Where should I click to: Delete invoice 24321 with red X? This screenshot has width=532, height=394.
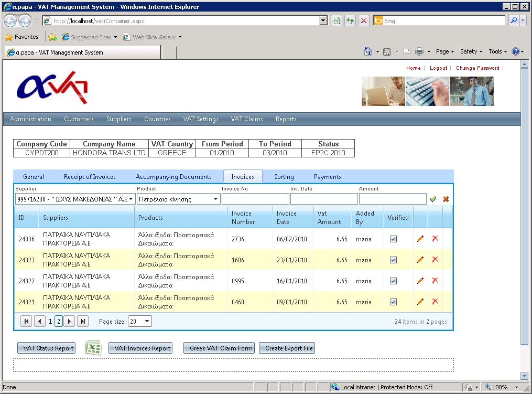(435, 301)
